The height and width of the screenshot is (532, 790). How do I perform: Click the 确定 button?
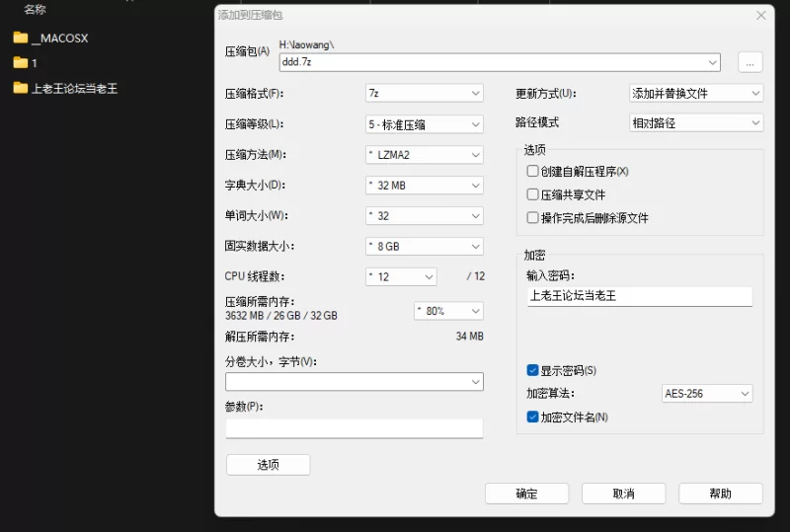(526, 494)
